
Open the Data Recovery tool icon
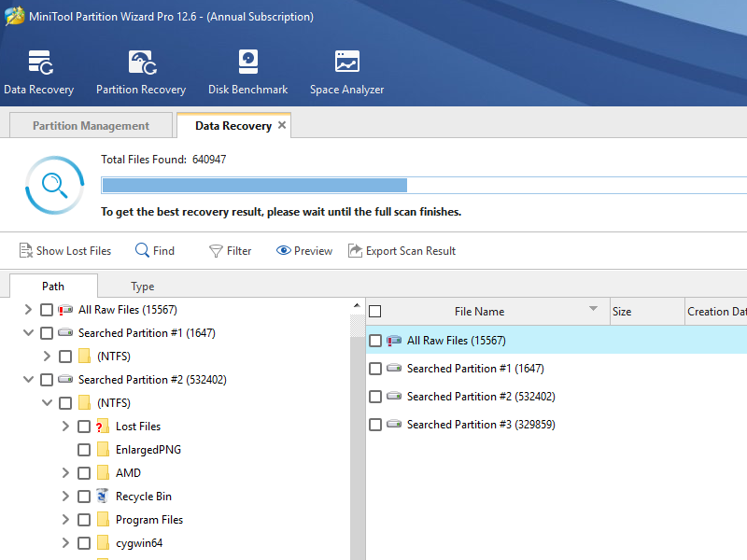38,63
